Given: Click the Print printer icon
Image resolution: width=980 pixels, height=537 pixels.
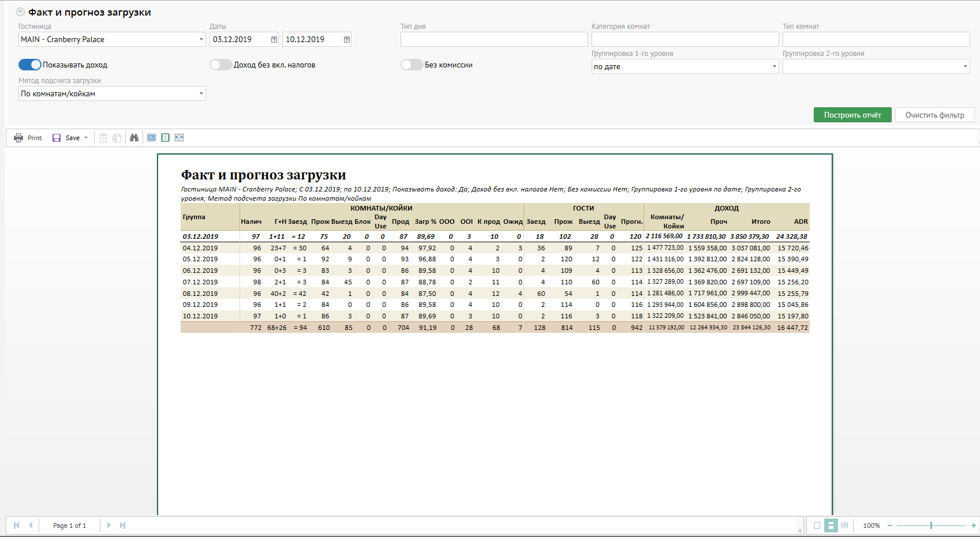Looking at the screenshot, I should pyautogui.click(x=18, y=138).
